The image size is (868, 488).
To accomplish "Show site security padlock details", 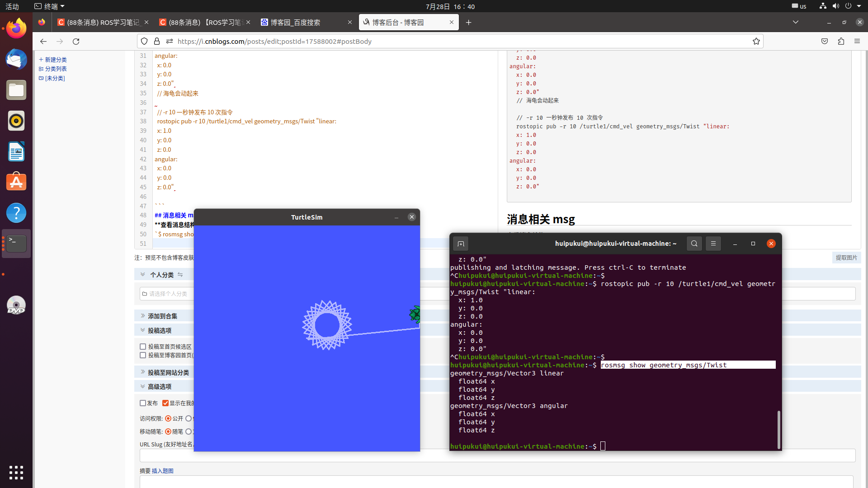I will coord(157,41).
